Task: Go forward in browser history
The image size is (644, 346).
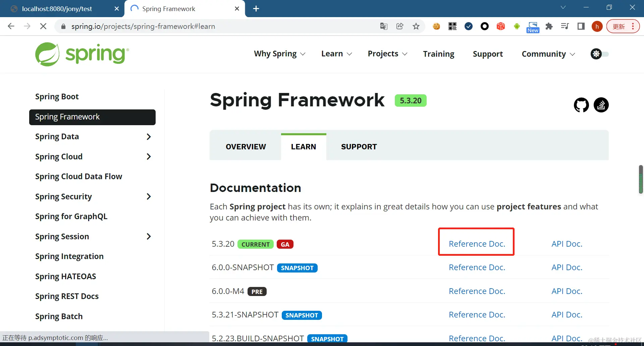Action: (27, 26)
